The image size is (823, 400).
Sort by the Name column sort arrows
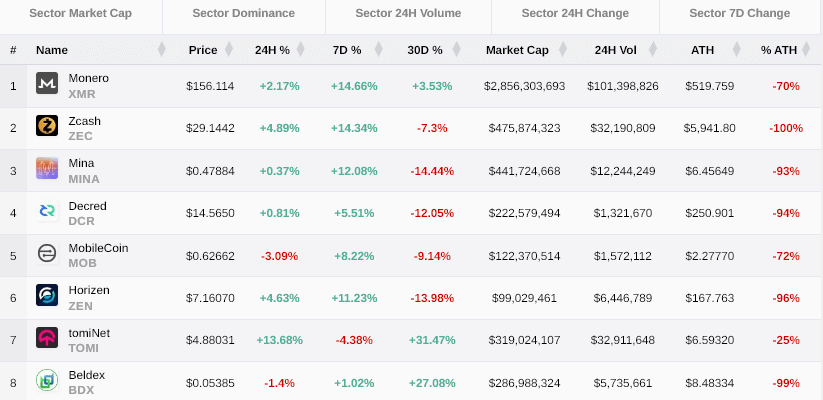point(161,49)
